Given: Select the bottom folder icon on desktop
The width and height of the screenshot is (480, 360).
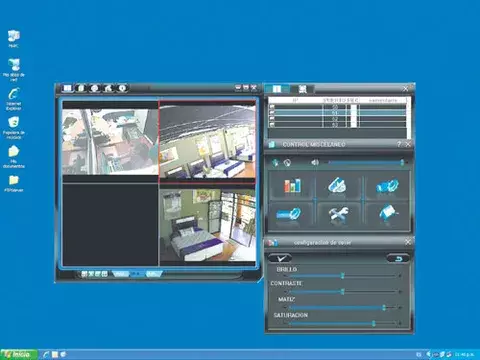Looking at the screenshot, I should 14,183.
